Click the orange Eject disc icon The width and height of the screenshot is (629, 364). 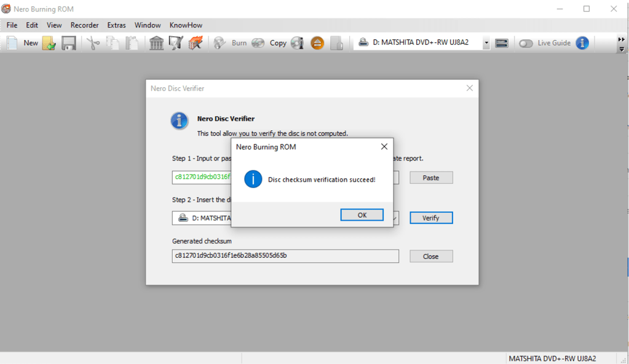[317, 43]
